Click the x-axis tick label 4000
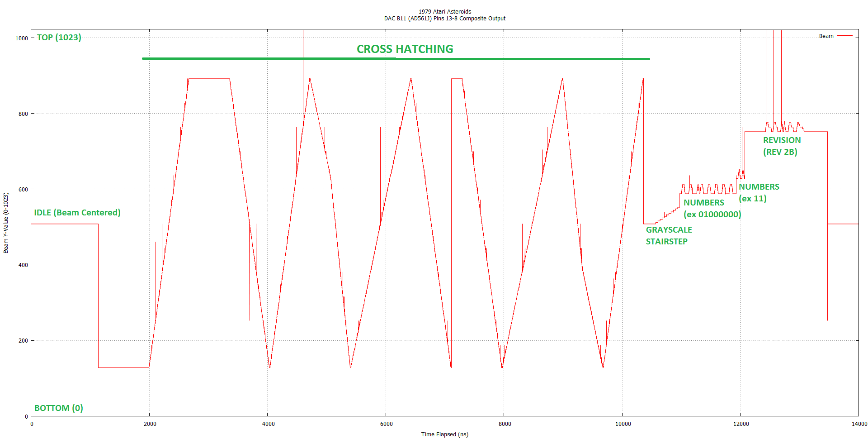The height and width of the screenshot is (439, 868). (x=268, y=424)
